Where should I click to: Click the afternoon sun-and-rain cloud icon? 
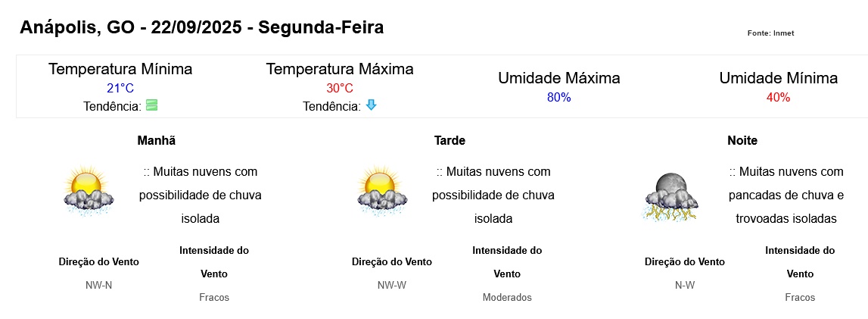[382, 190]
